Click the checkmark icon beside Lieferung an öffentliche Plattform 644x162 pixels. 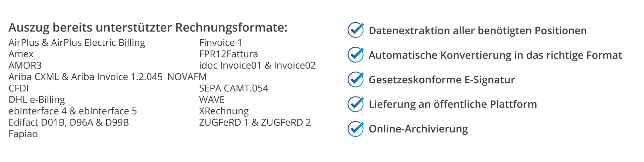[356, 104]
